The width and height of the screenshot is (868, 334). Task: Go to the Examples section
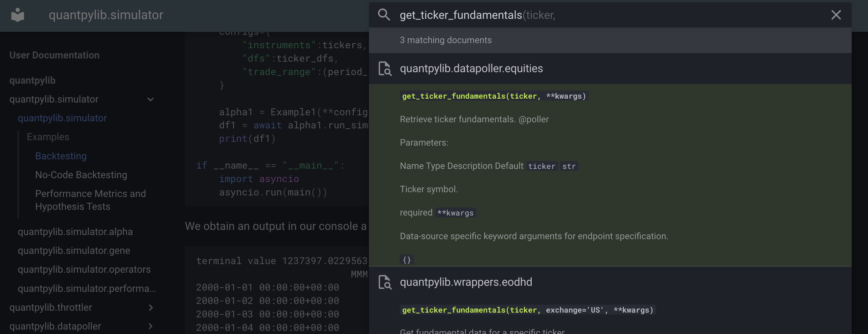point(48,137)
